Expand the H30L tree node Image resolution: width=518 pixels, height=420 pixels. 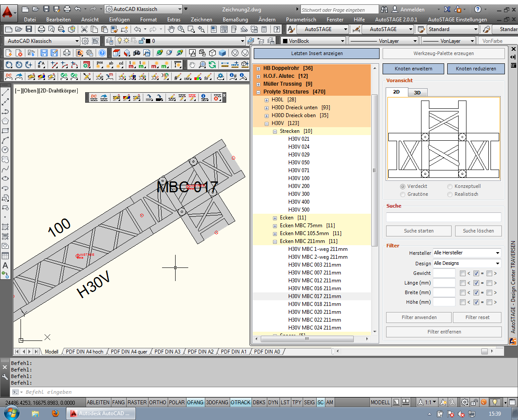266,100
